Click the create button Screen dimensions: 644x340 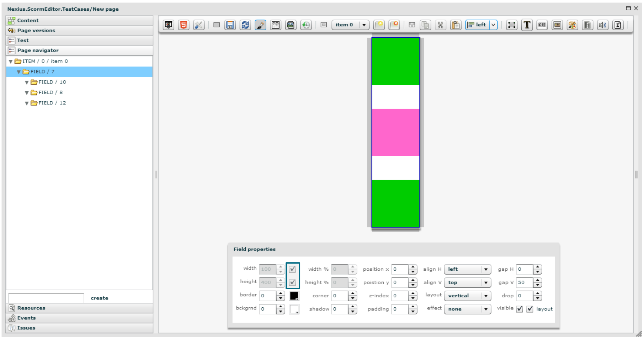(x=99, y=298)
